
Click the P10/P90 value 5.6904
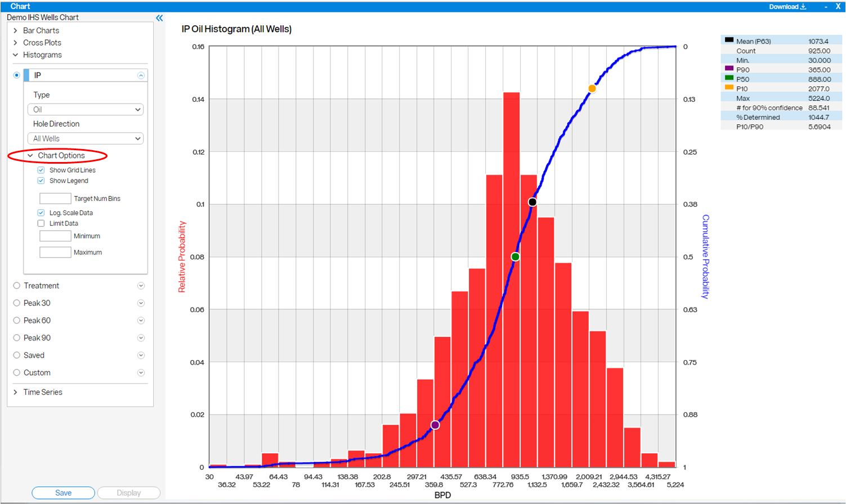pos(819,127)
